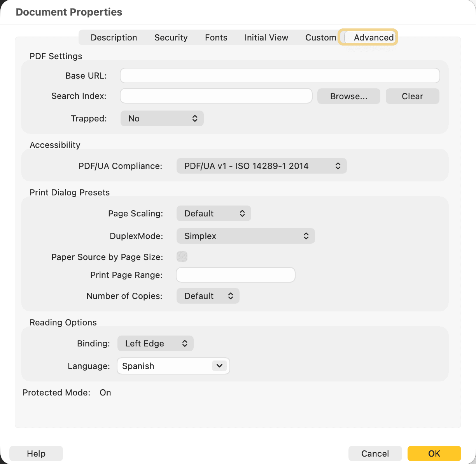This screenshot has height=464, width=476.
Task: Change the PDF/UA Compliance setting
Action: click(262, 166)
